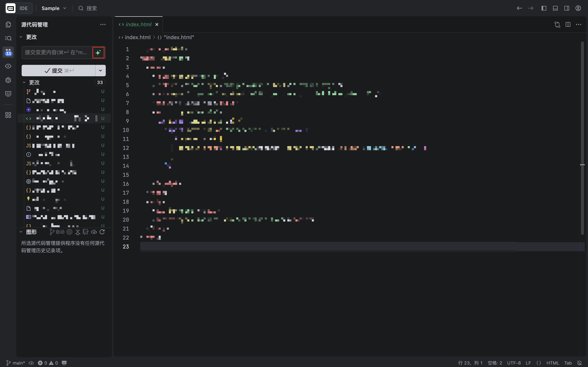Open the dropdown arrow beside the 提交 button
The width and height of the screenshot is (588, 367).
coord(100,71)
